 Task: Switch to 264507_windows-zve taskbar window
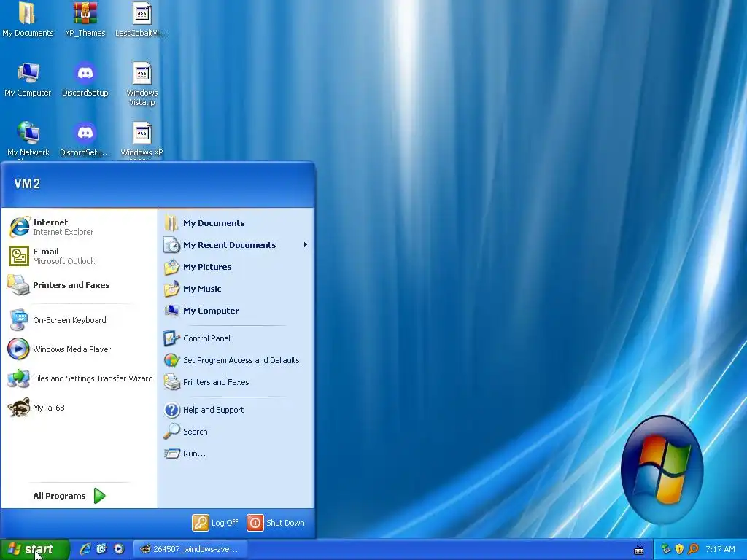(190, 549)
